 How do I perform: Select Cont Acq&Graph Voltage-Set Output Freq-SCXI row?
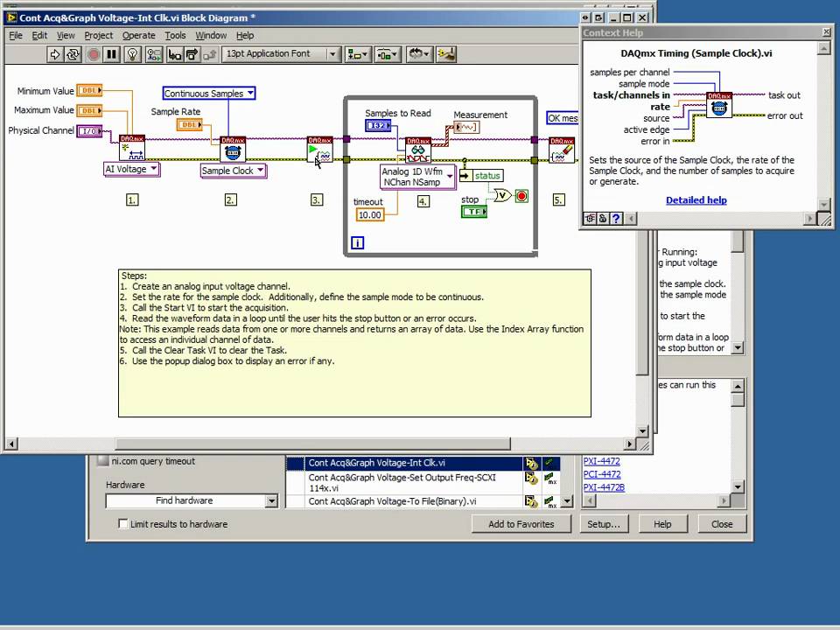[x=423, y=482]
